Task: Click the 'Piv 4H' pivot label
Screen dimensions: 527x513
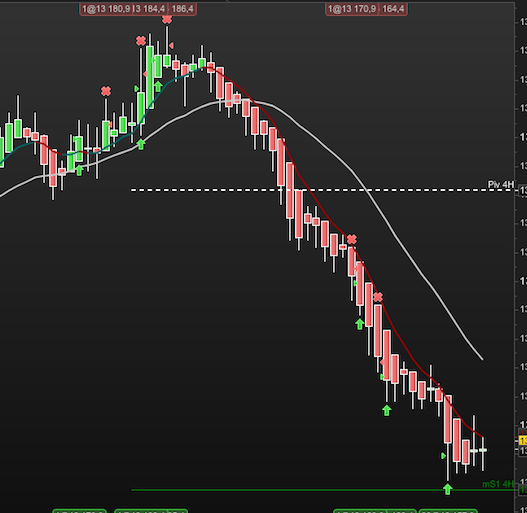Action: pos(500,184)
